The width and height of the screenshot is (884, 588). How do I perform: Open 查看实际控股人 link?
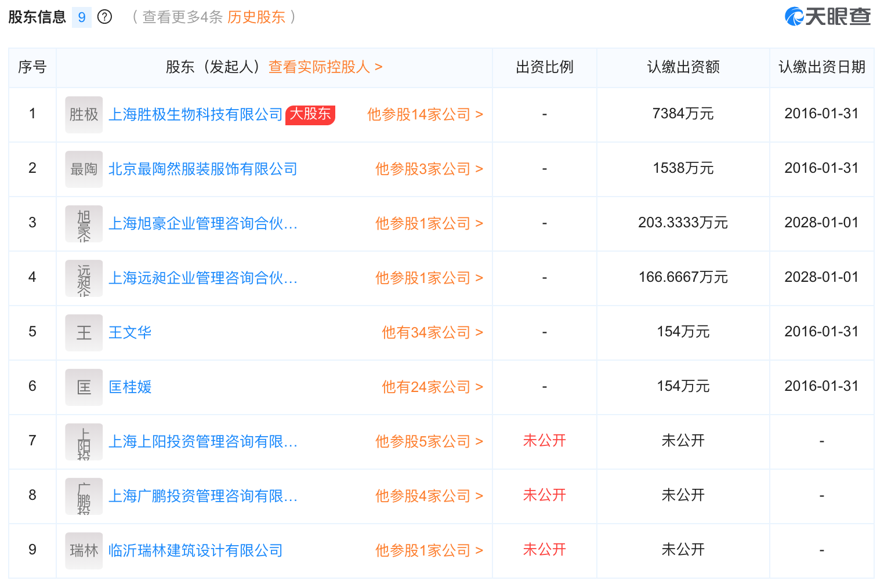[x=325, y=67]
